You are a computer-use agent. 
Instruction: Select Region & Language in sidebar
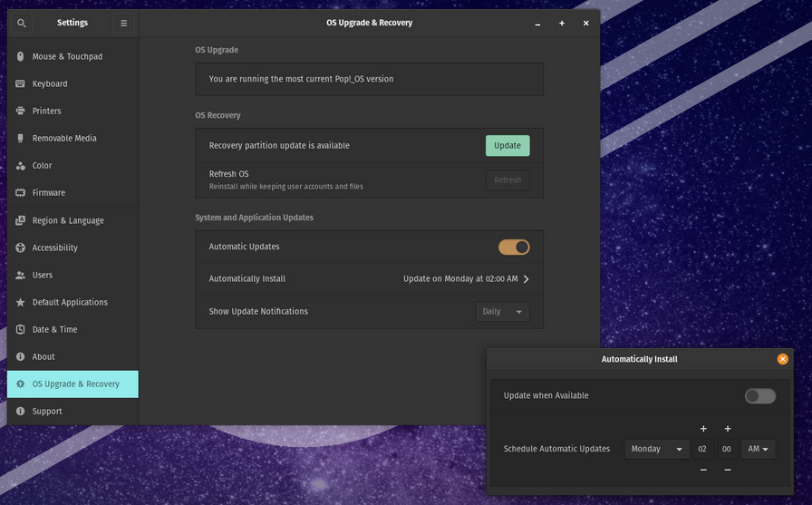click(68, 220)
